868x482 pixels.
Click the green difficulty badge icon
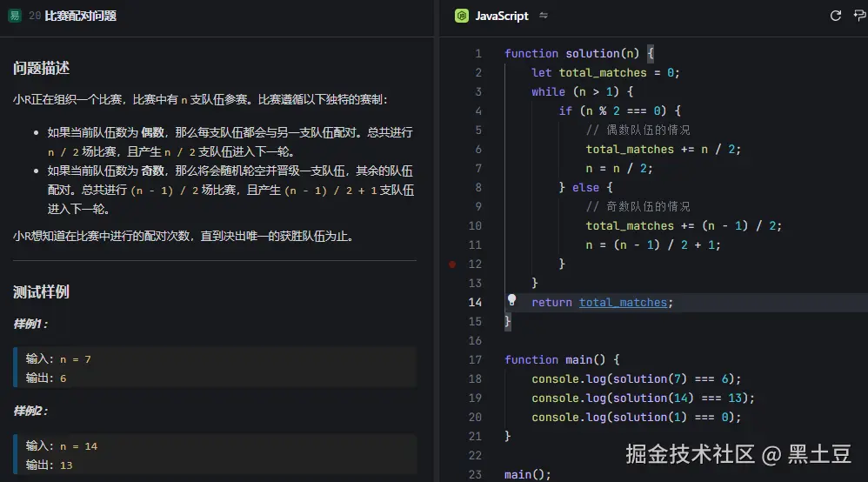click(x=15, y=16)
